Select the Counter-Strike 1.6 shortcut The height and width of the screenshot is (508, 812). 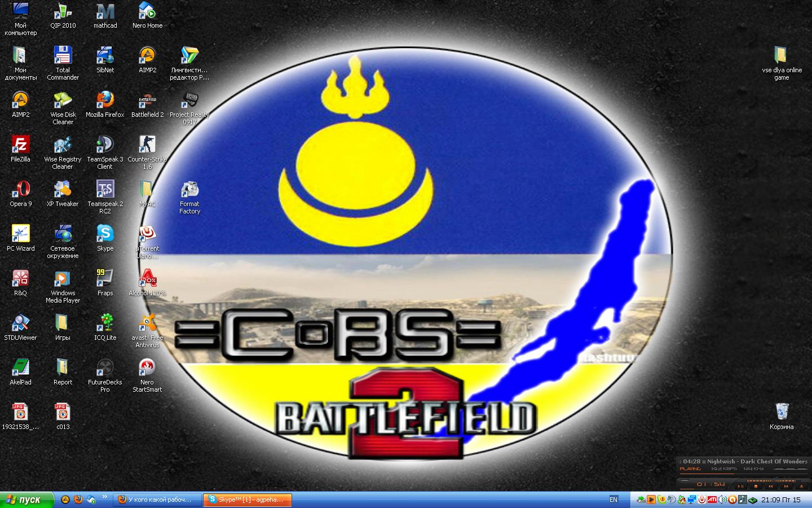pos(147,152)
